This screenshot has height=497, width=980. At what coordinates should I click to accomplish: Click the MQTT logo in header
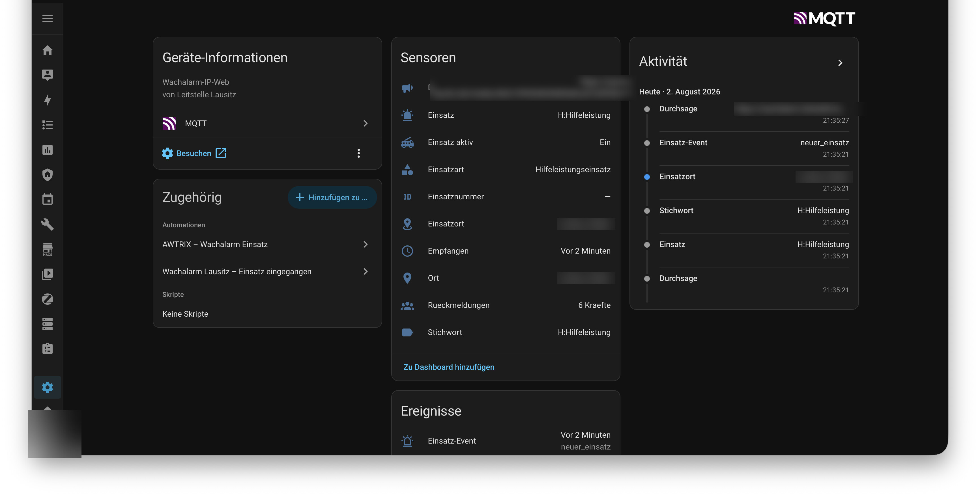coord(824,18)
